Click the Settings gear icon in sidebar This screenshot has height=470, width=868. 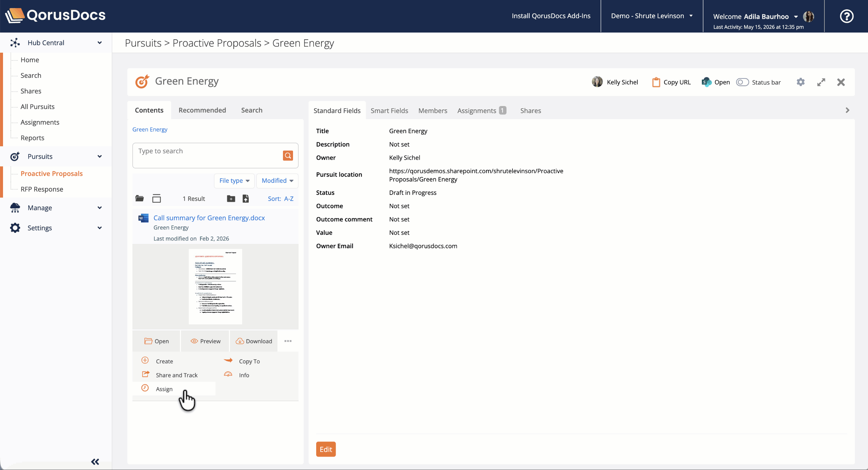pyautogui.click(x=15, y=228)
